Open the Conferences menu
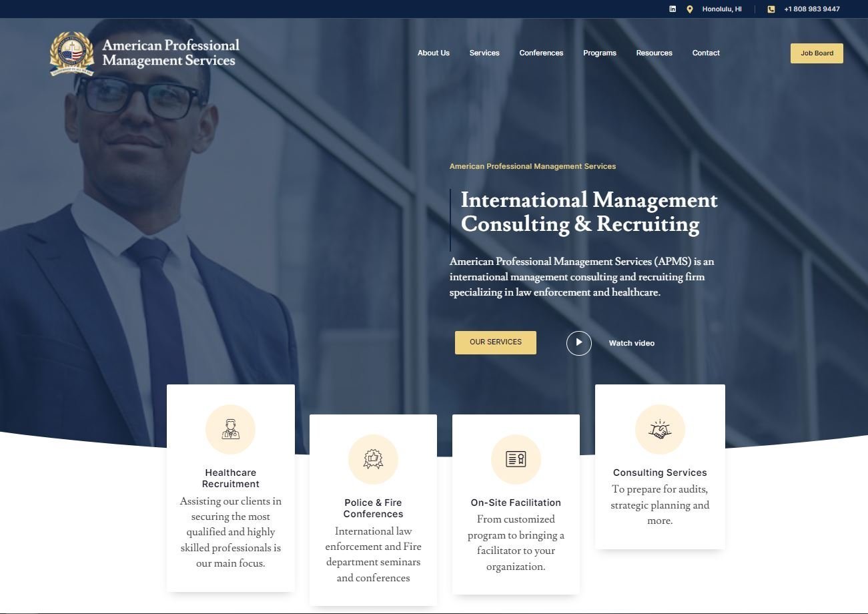This screenshot has height=614, width=868. tap(541, 53)
